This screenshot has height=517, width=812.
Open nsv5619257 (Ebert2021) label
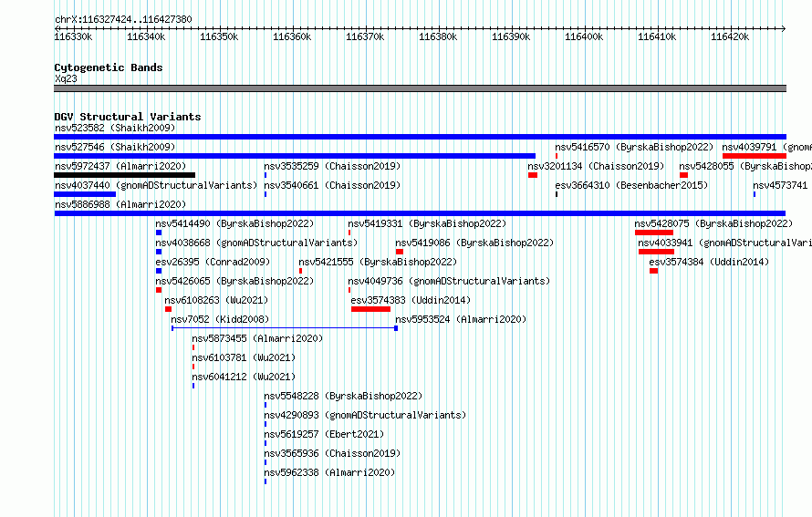[324, 434]
